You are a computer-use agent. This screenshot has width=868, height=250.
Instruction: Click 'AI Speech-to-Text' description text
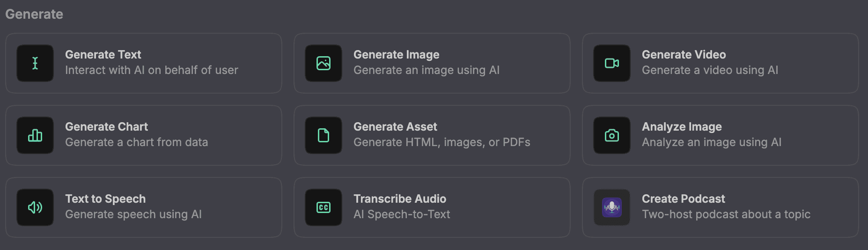pyautogui.click(x=402, y=214)
